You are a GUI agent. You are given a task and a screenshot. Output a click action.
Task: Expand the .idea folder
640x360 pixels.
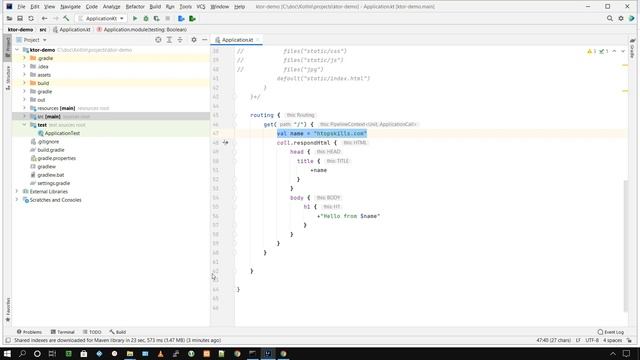pos(24,66)
